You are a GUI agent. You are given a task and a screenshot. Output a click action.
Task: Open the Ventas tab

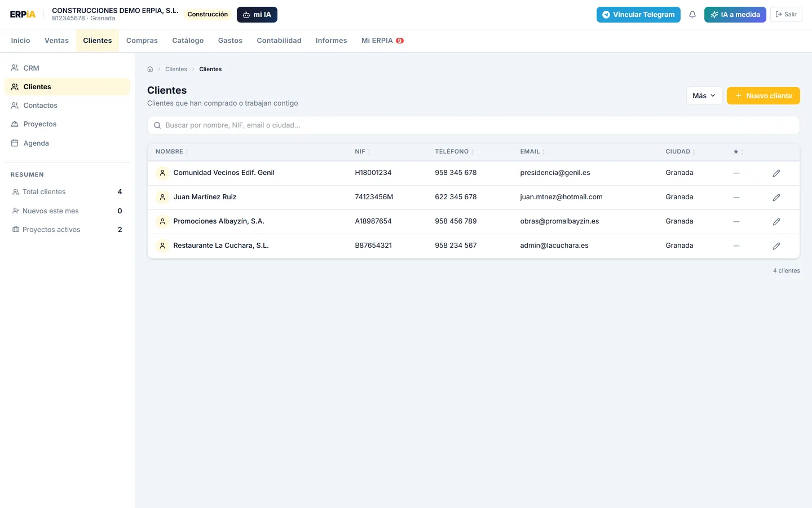click(x=57, y=41)
